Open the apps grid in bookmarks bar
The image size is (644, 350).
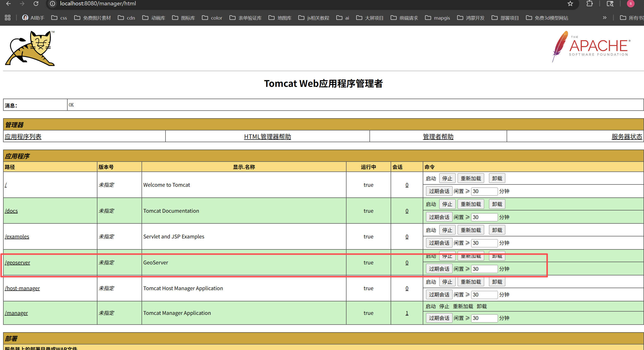point(8,18)
